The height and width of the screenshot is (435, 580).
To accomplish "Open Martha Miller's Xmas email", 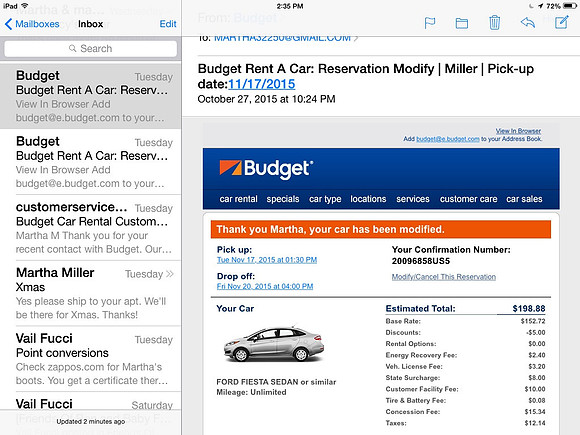I will [91, 293].
